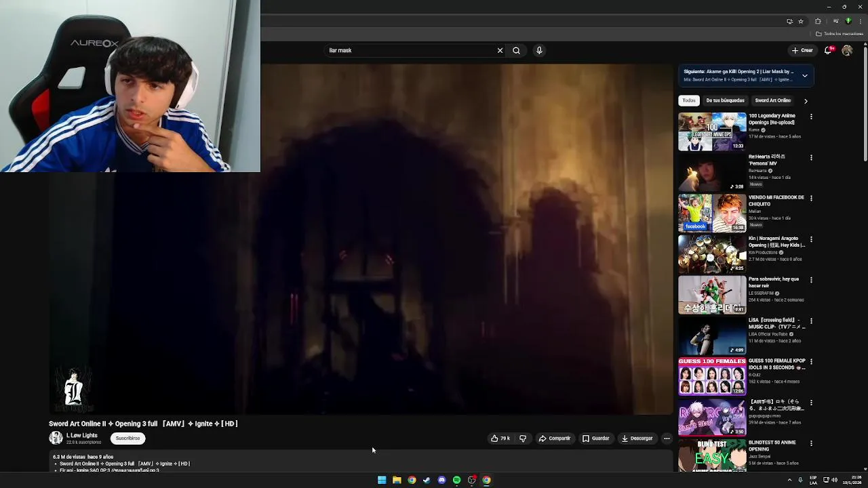Viewport: 868px width, 488px height.
Task: Open the more actions ellipsis under video
Action: click(667, 439)
